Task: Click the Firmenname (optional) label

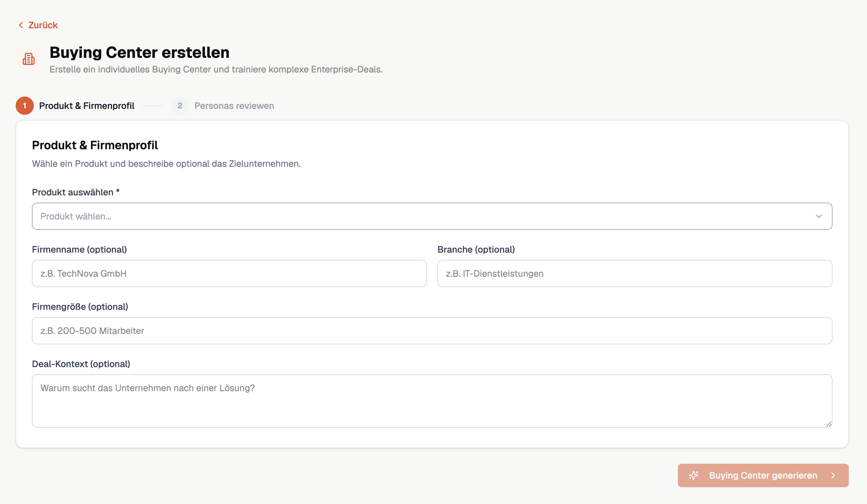Action: (x=79, y=249)
